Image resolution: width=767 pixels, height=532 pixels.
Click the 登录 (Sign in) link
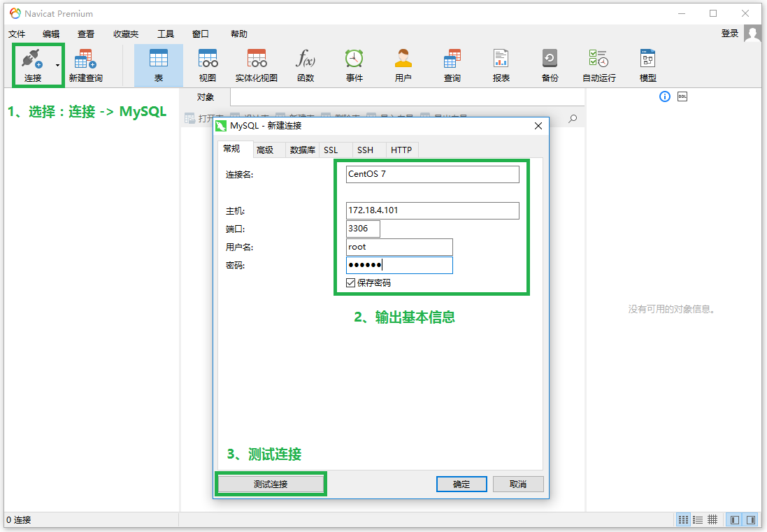pos(730,34)
